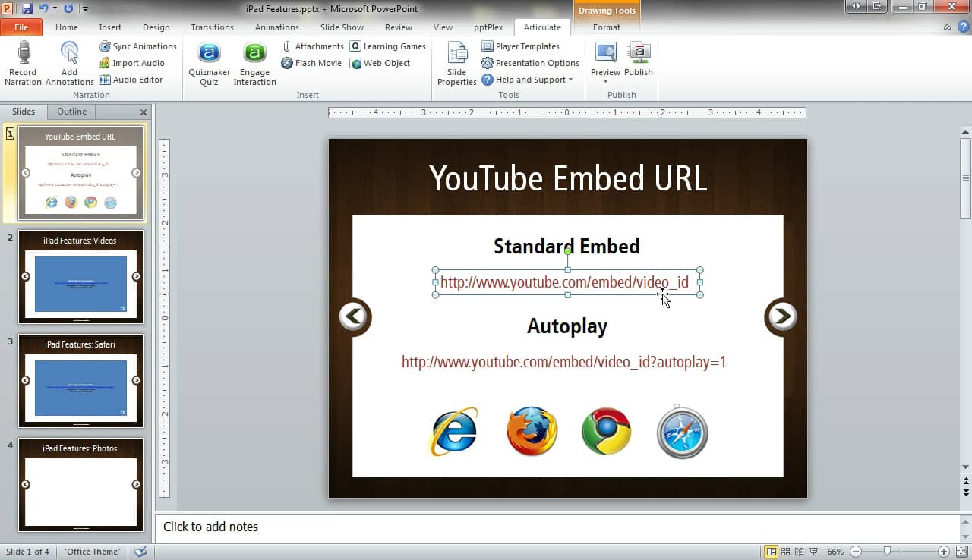Open the Home ribbon tab
The image size is (972, 560).
point(67,27)
